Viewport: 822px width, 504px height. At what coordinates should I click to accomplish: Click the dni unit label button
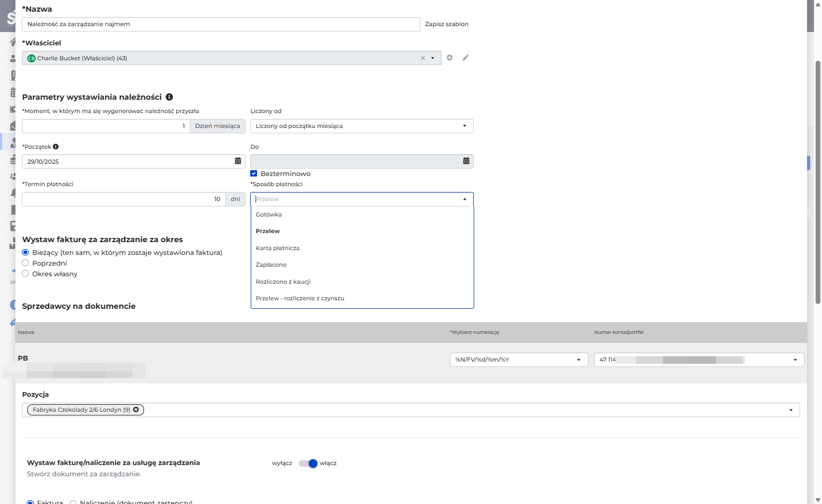[x=235, y=199]
